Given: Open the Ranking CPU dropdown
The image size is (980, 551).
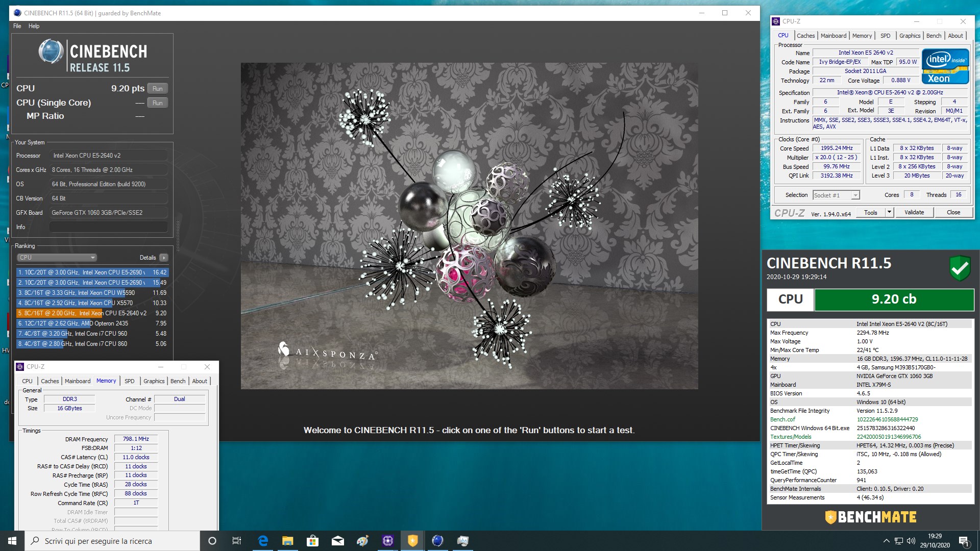Looking at the screenshot, I should pyautogui.click(x=57, y=258).
